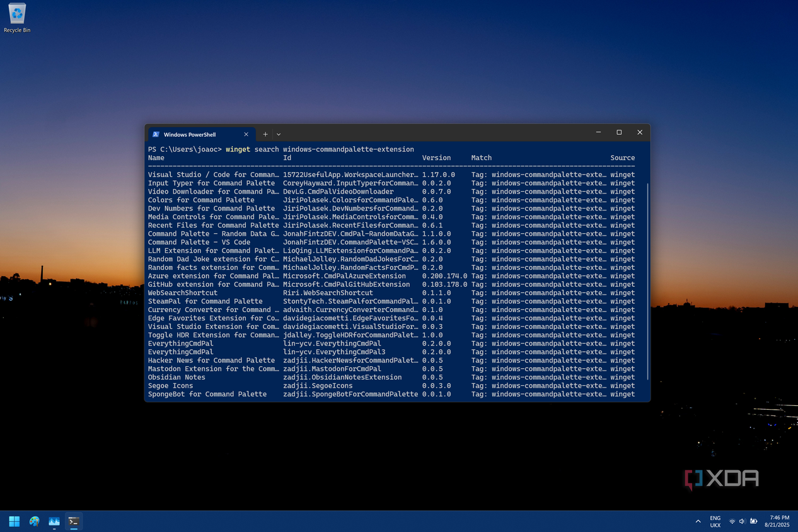Screen dimensions: 798x532
Task: Minimize the Terminal window
Action: [x=598, y=132]
